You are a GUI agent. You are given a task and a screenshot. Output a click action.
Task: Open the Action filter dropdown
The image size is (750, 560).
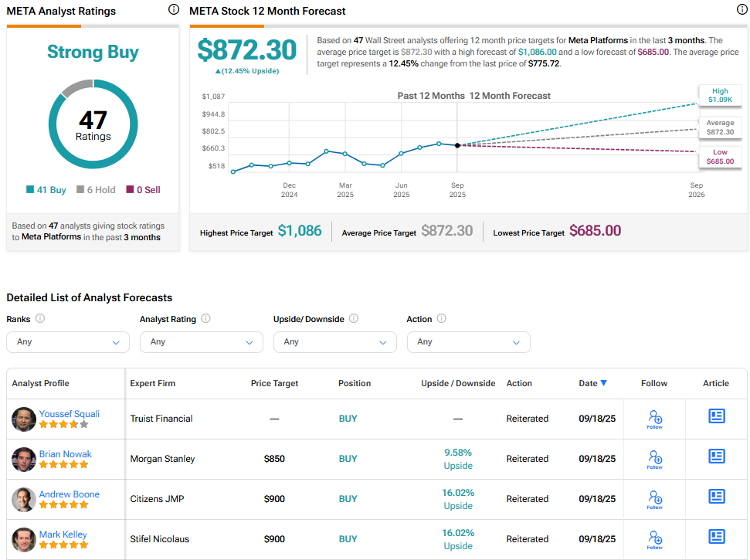coord(468,341)
